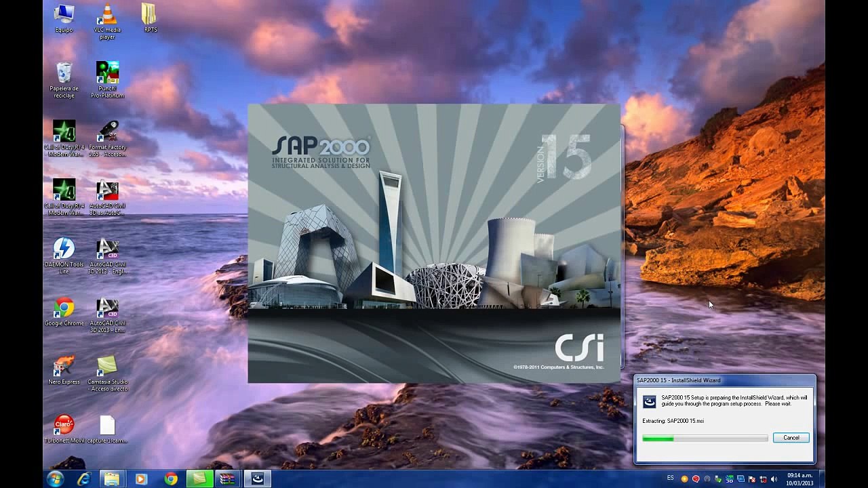Screen dimensions: 868x488
Task: Open the Windows Start menu
Action: tap(55, 479)
